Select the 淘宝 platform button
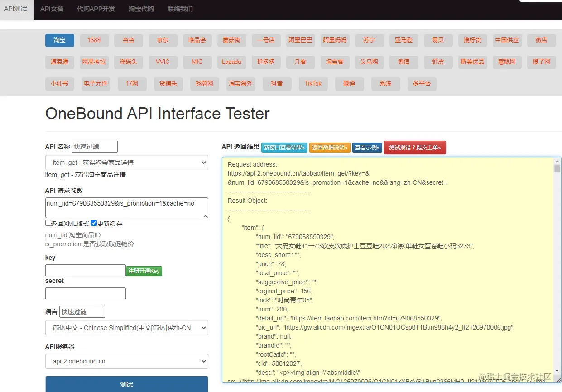562x392 pixels. coord(59,40)
